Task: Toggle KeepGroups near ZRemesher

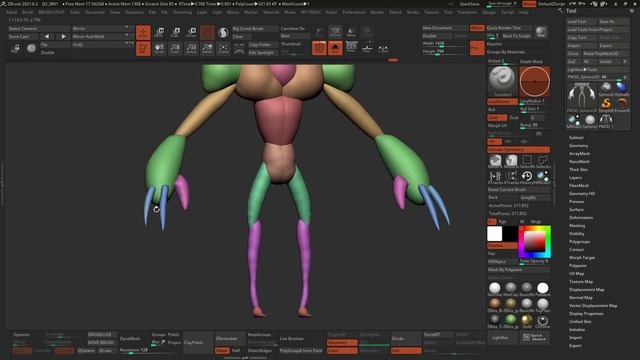Action: (x=260, y=335)
